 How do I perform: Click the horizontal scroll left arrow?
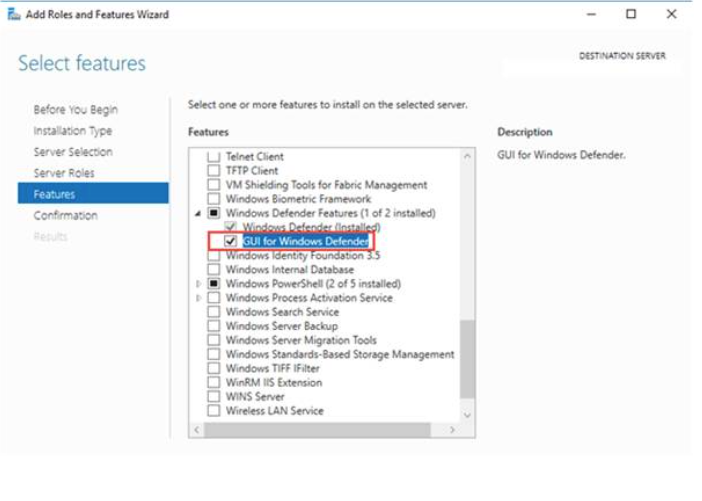(x=197, y=430)
